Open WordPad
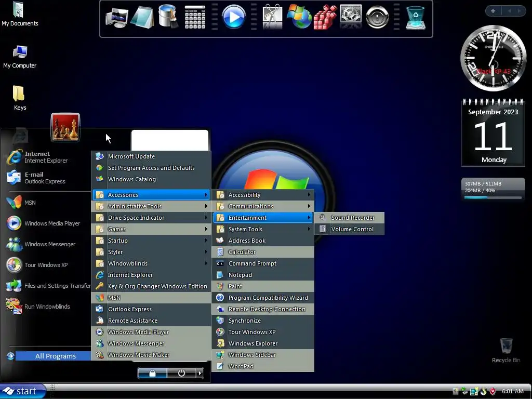 (263, 366)
